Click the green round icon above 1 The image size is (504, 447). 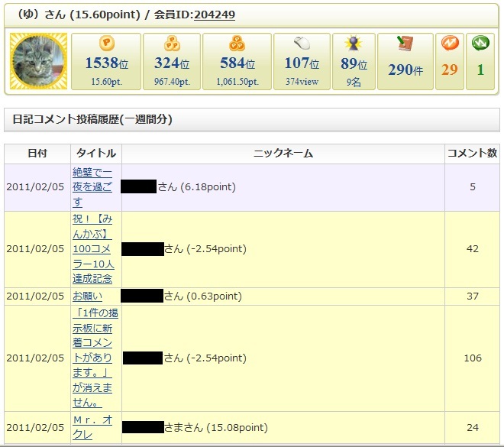(x=480, y=44)
